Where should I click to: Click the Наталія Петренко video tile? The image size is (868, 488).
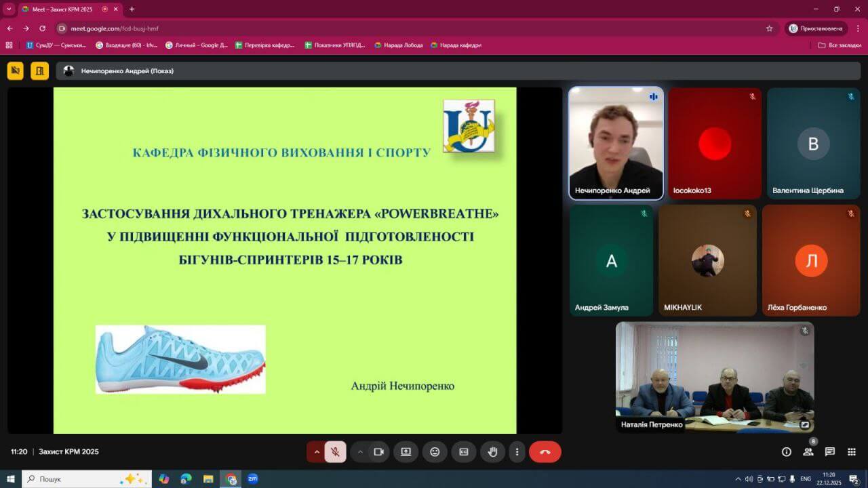point(714,377)
